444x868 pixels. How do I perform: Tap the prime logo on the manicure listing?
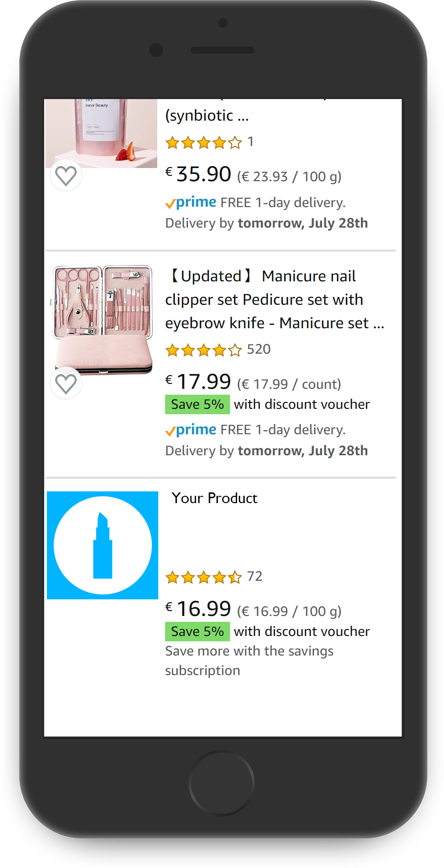click(191, 430)
